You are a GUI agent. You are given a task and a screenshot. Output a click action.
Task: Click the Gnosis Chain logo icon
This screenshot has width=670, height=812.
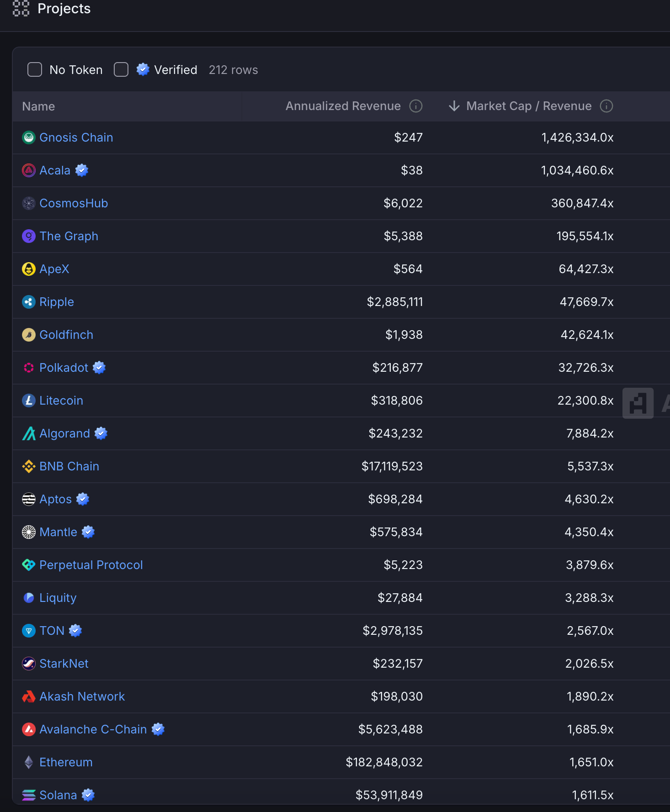pos(29,137)
